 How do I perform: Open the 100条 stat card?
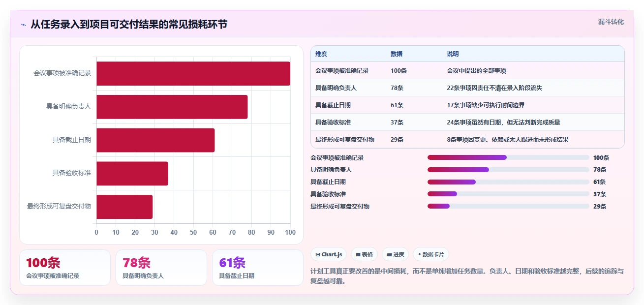65,268
